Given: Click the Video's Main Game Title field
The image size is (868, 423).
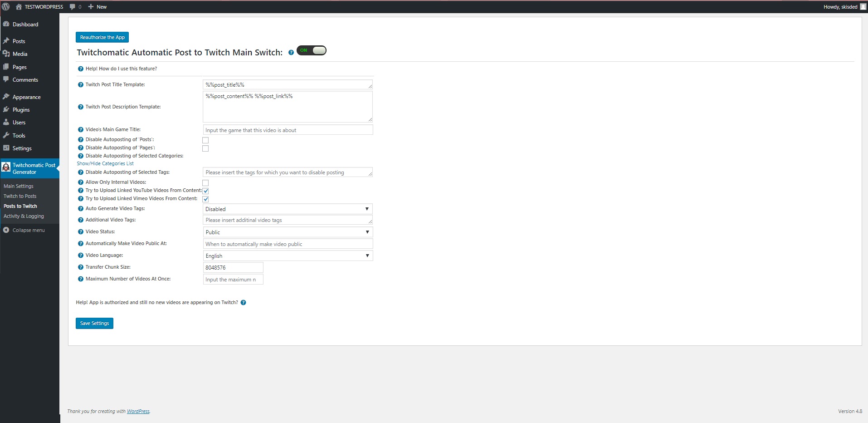Looking at the screenshot, I should tap(288, 130).
